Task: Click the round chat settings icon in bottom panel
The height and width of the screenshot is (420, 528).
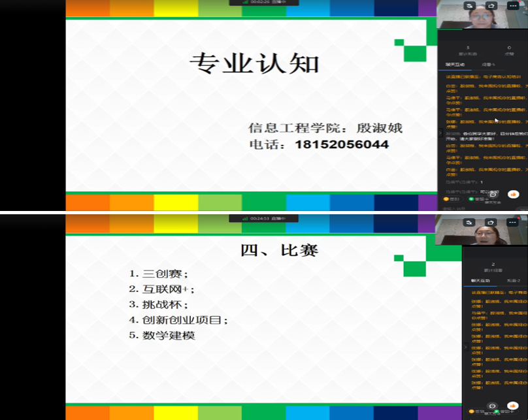Action: 493,406
